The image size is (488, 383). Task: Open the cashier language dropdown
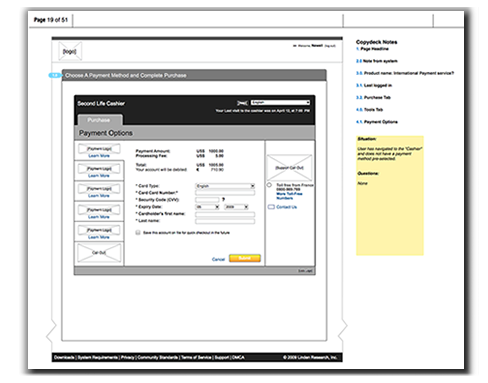280,102
